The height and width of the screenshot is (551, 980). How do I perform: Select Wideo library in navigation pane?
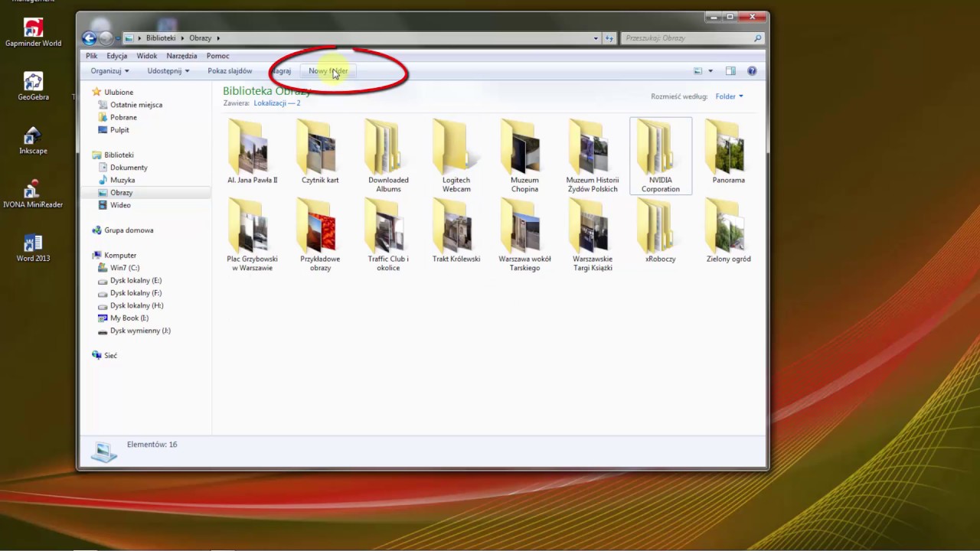120,205
